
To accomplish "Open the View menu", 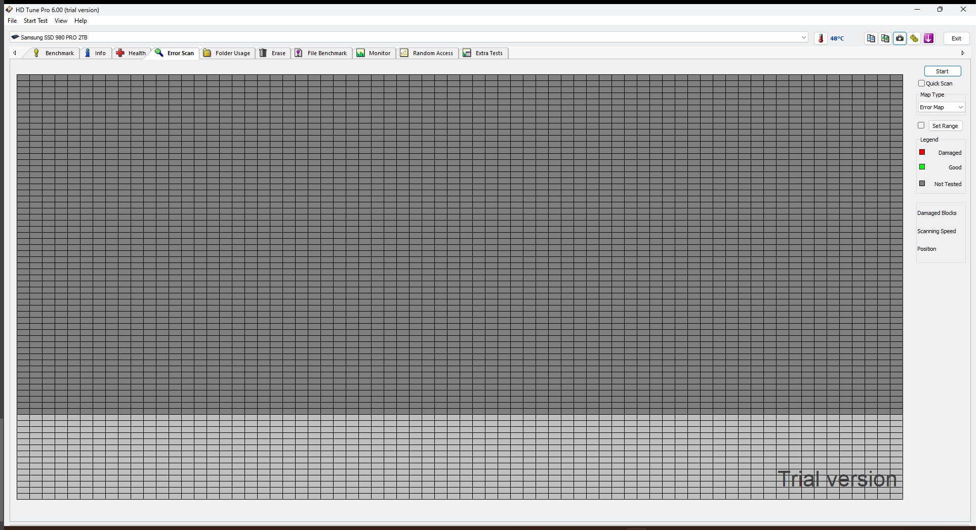I will click(61, 21).
